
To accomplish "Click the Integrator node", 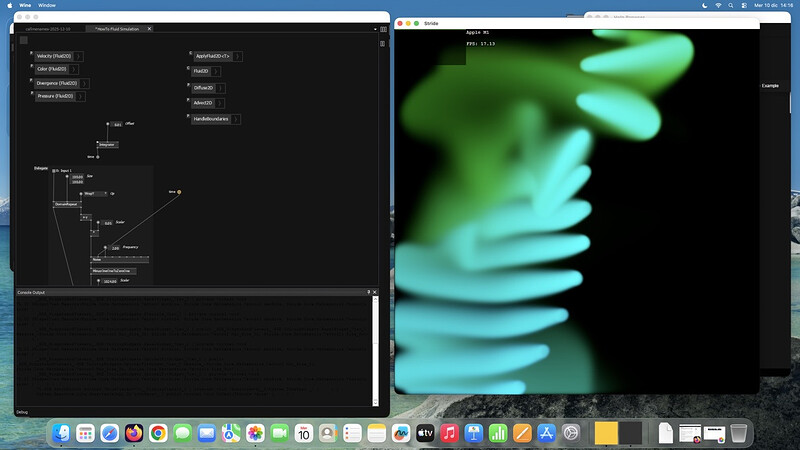I will (107, 144).
